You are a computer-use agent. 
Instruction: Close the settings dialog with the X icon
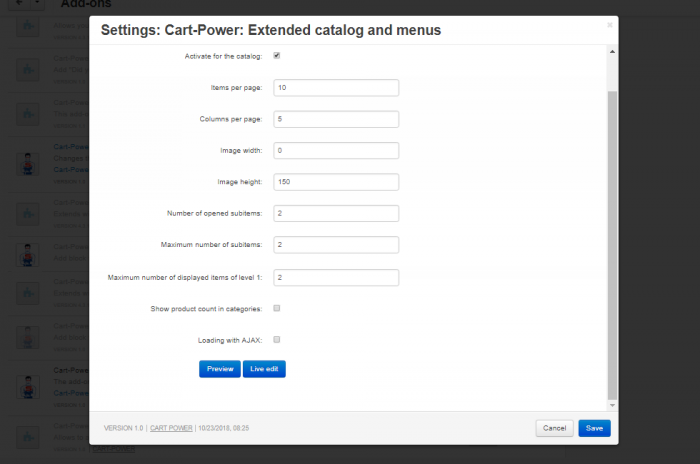click(610, 25)
